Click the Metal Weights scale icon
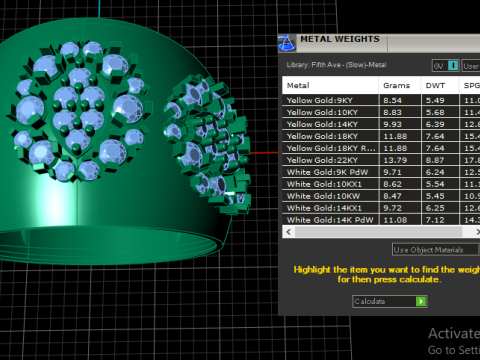This screenshot has height=360, width=480. [287, 43]
